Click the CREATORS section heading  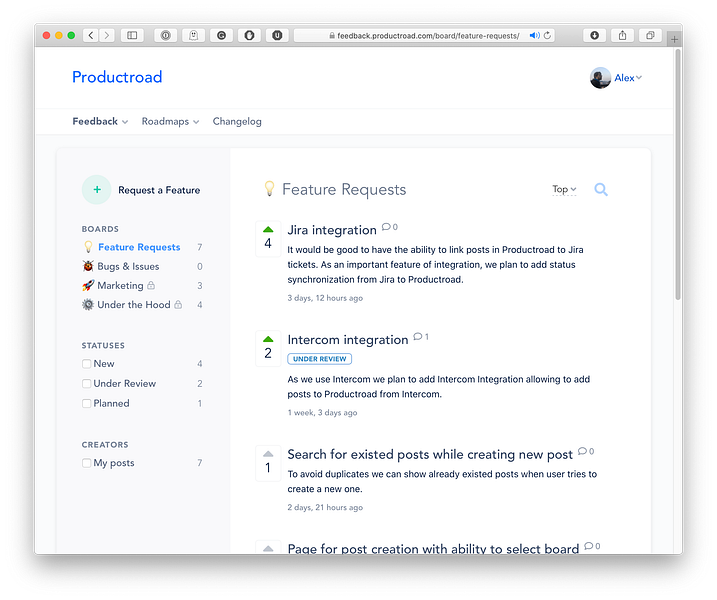tap(105, 445)
